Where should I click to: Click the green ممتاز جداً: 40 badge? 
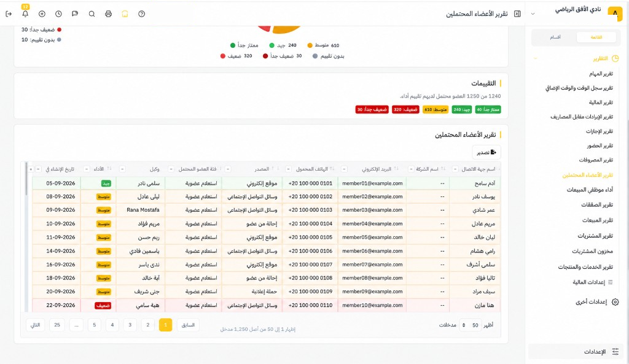488,109
